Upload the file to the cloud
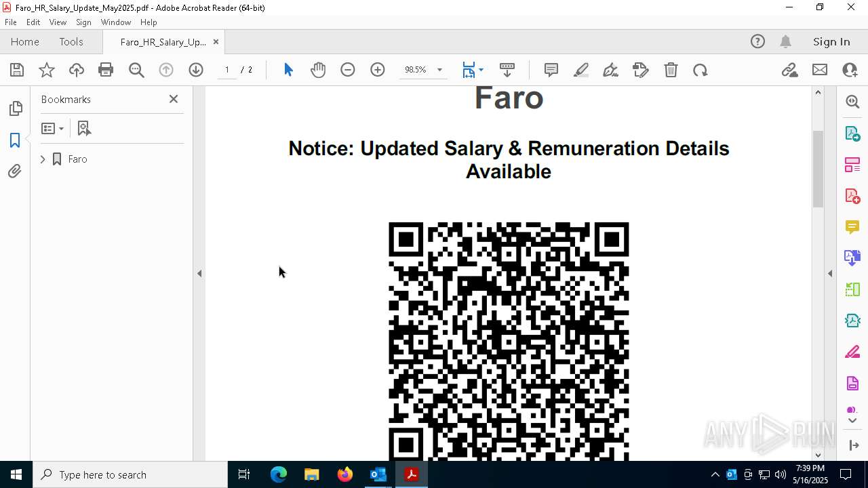Viewport: 868px width, 488px height. coord(77,70)
